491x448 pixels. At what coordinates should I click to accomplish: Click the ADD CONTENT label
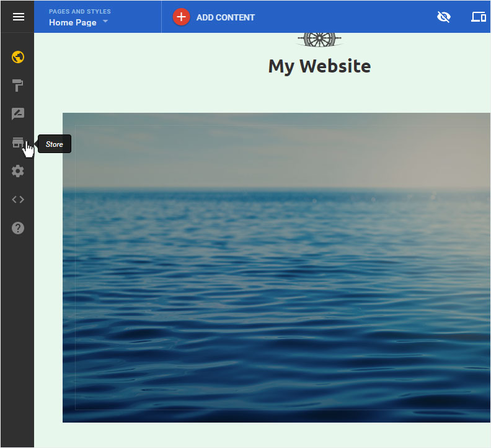point(226,17)
